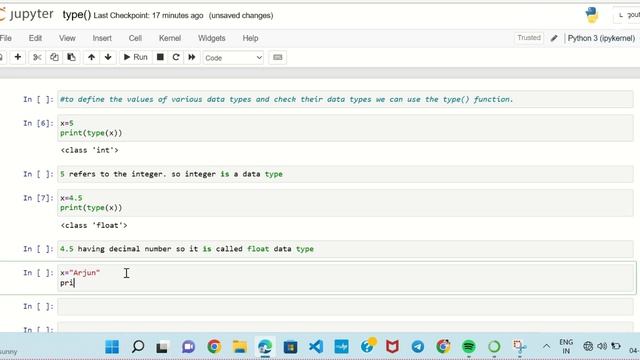Open Telegram from taskbar
The height and width of the screenshot is (360, 640).
point(418,347)
